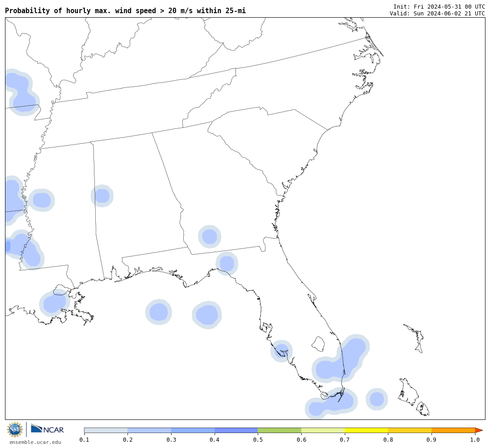Viewport: 490px width, 448px height.
Task: Click the small blob east of the Florida Keys
Action: click(x=377, y=399)
